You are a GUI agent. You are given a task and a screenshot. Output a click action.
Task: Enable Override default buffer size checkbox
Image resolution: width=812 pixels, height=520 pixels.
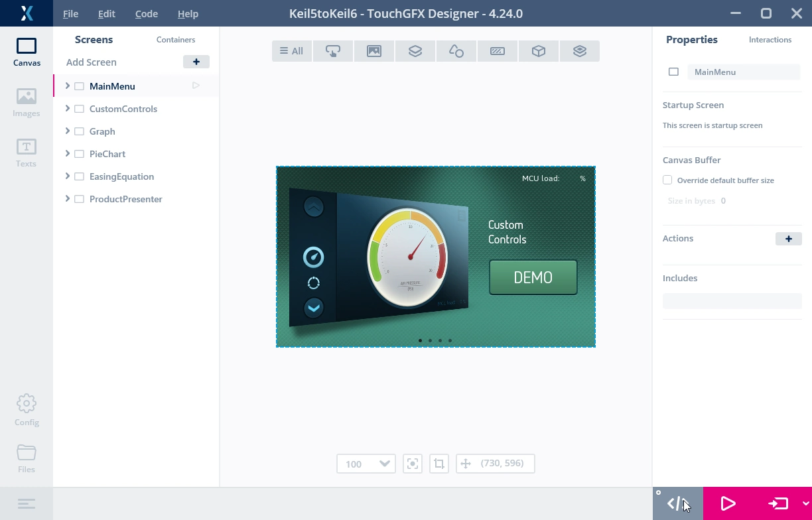point(667,180)
